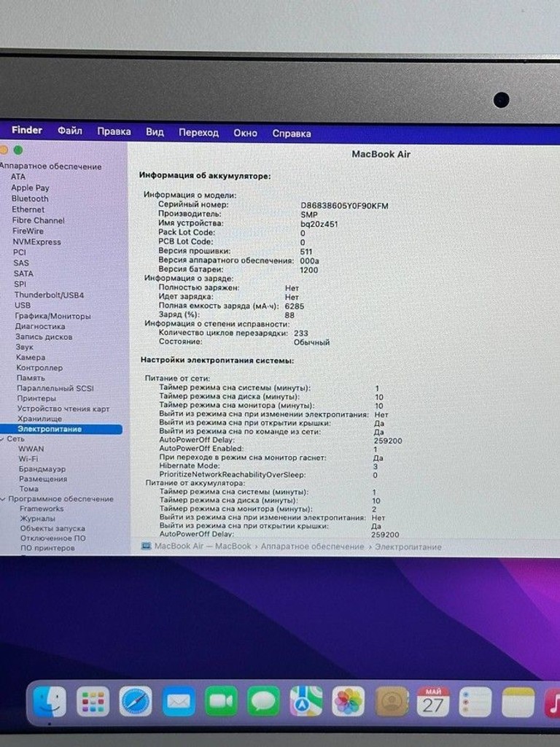
Task: Open Maps from the Dock
Action: click(x=306, y=701)
